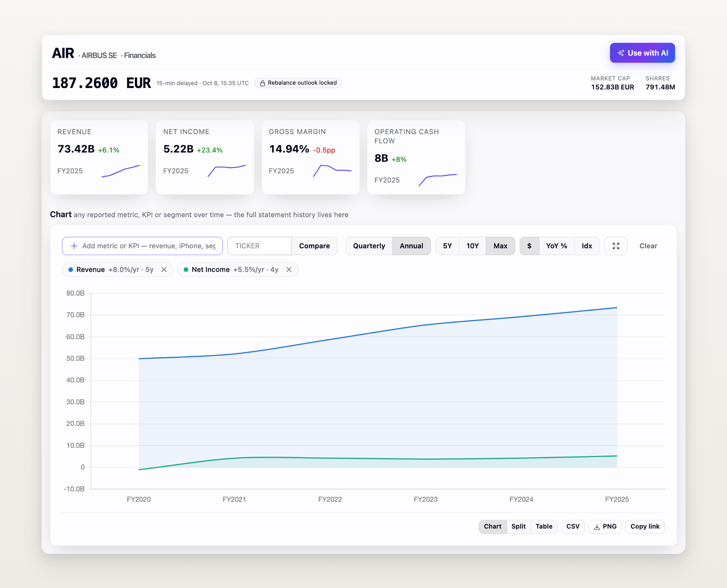Screen dimensions: 727x588
Task: Click the plus icon in Add metric field
Action: [x=74, y=246]
